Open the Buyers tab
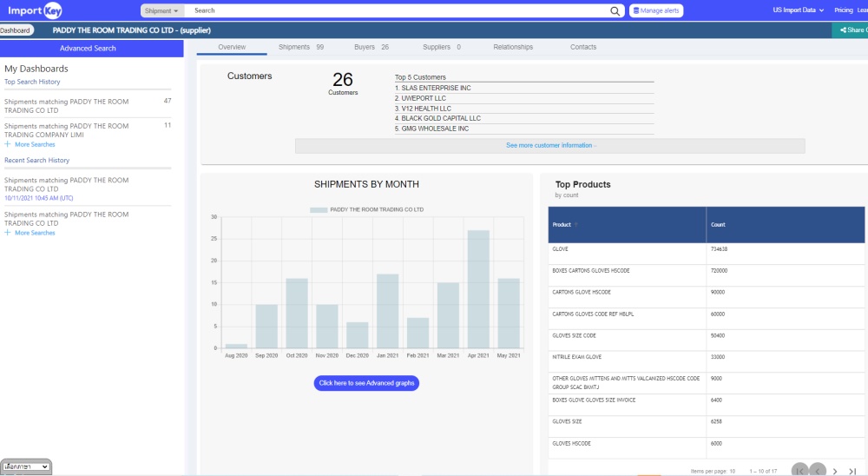This screenshot has height=476, width=868. pos(371,47)
